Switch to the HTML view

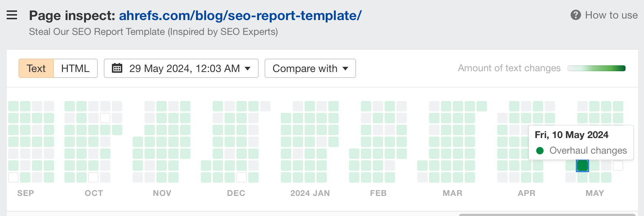pos(75,68)
